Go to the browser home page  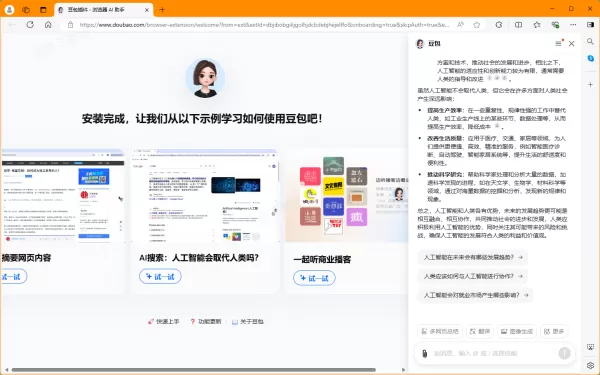tap(48, 25)
